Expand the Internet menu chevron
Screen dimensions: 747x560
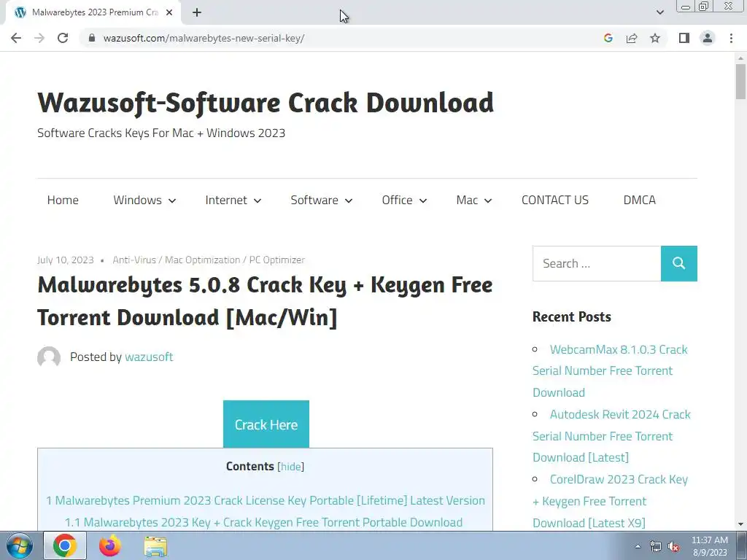coord(258,201)
